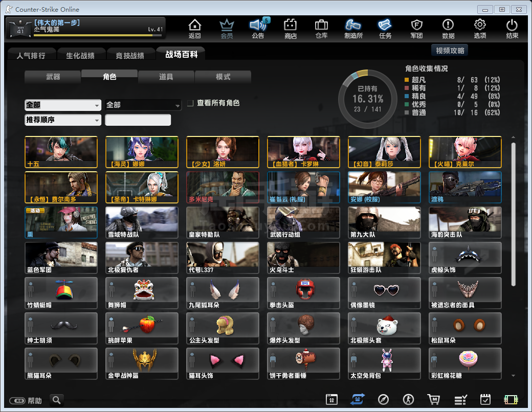Open the 军团 clan shield icon
This screenshot has width=532, height=412.
(x=416, y=29)
